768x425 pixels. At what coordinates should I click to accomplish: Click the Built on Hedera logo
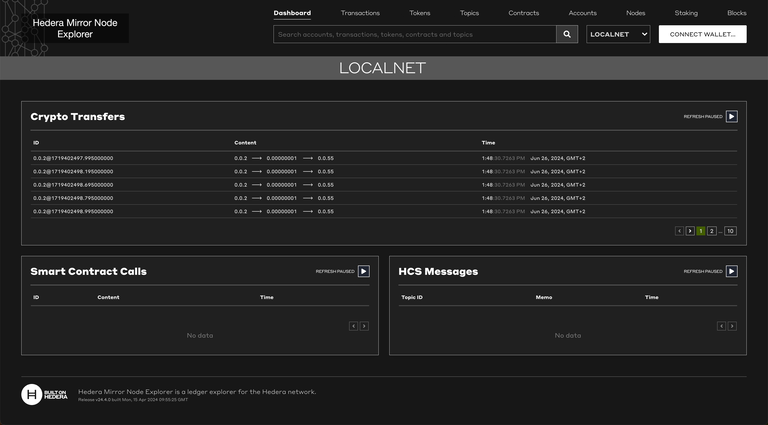tap(44, 394)
